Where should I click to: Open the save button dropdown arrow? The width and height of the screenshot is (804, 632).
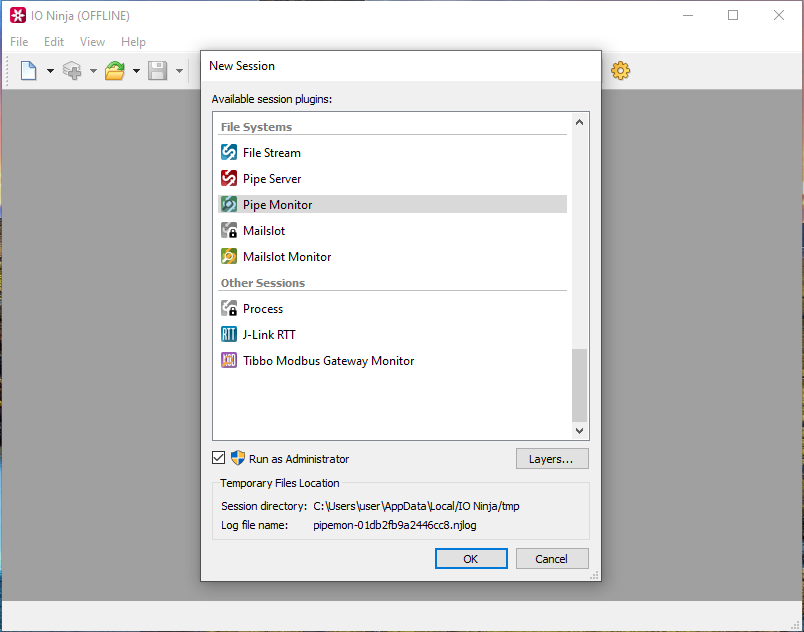click(180, 71)
